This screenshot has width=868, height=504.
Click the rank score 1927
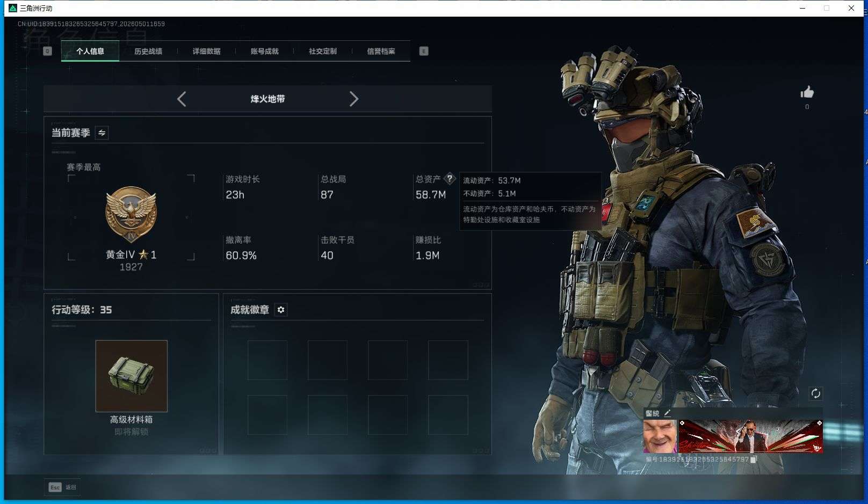[x=131, y=267]
